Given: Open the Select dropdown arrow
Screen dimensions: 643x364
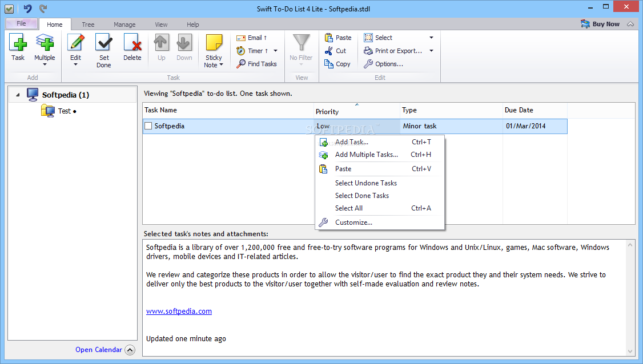Looking at the screenshot, I should (431, 38).
